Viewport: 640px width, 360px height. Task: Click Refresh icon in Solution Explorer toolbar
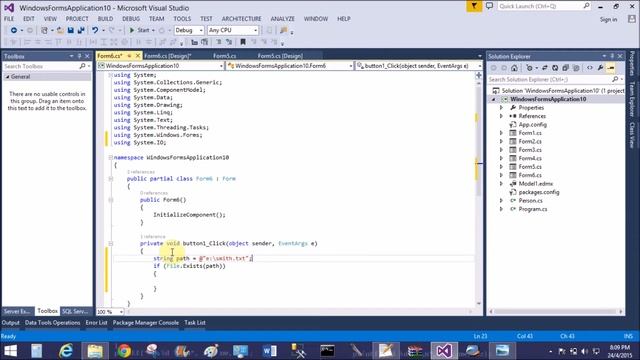coord(555,68)
